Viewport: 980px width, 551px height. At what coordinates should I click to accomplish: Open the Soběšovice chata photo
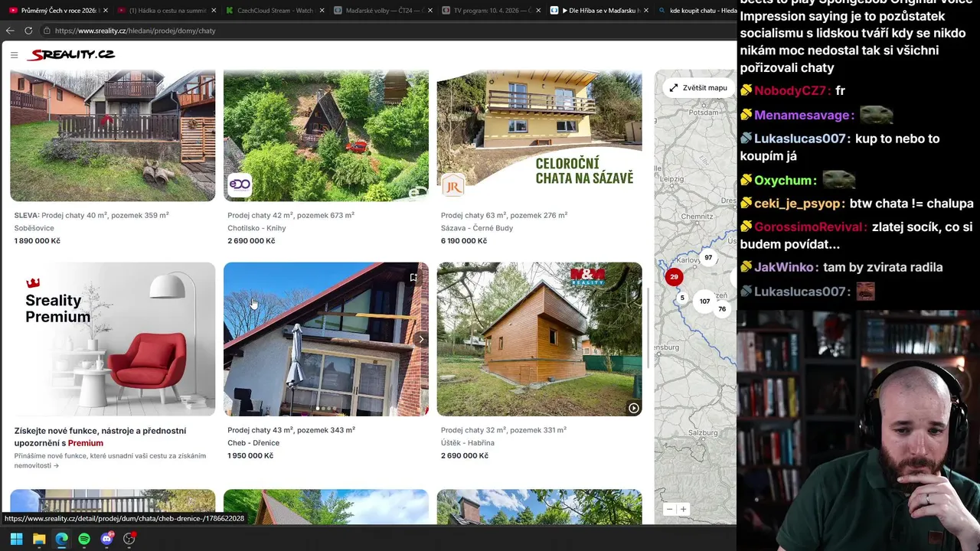(x=113, y=135)
